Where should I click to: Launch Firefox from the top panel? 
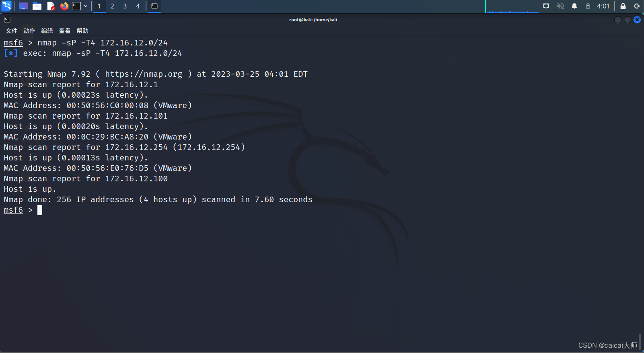click(x=64, y=6)
